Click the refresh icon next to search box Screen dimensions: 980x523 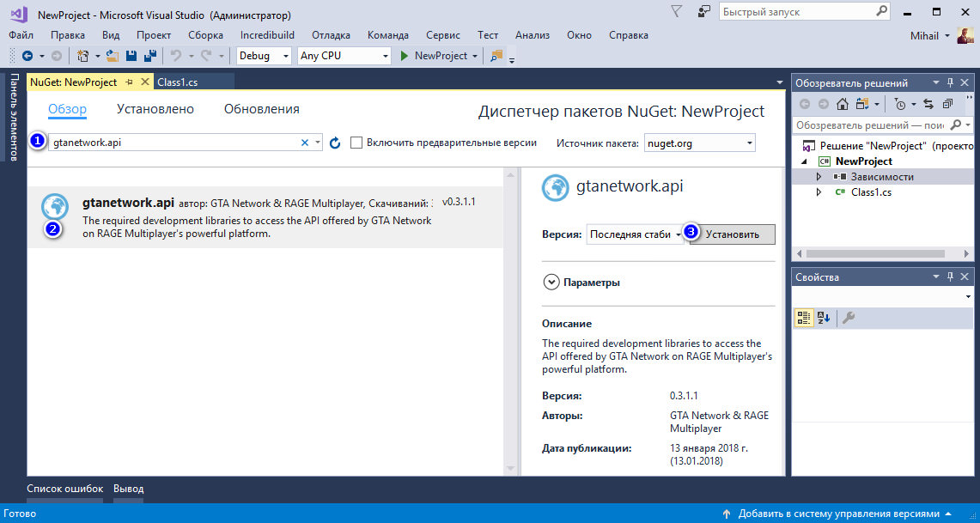pyautogui.click(x=335, y=143)
